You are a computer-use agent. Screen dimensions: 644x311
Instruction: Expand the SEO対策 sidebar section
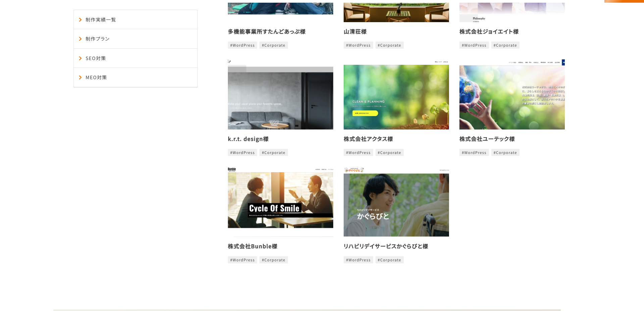[x=96, y=58]
